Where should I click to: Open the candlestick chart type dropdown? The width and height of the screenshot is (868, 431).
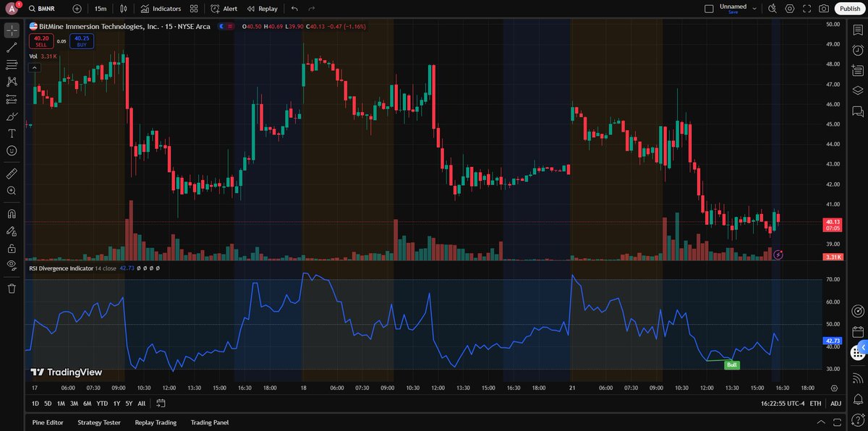(x=124, y=9)
